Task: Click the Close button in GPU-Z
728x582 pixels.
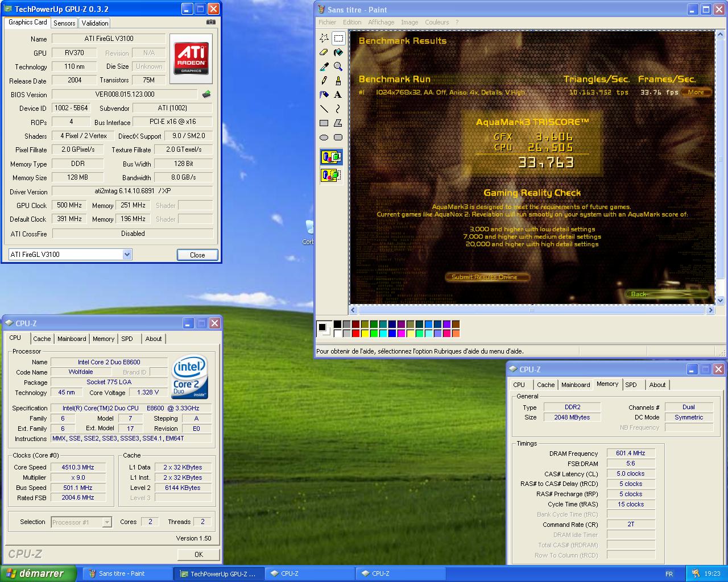Action: [197, 255]
